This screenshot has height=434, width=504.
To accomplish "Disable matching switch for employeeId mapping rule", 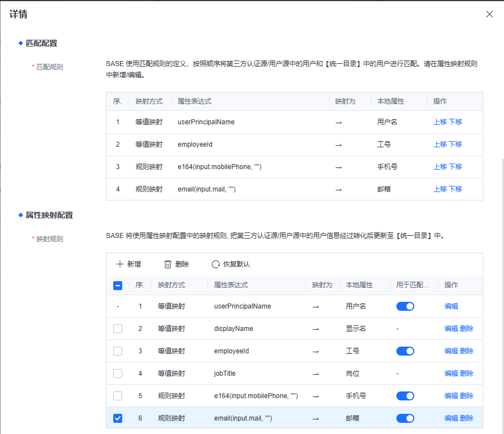I will click(405, 351).
